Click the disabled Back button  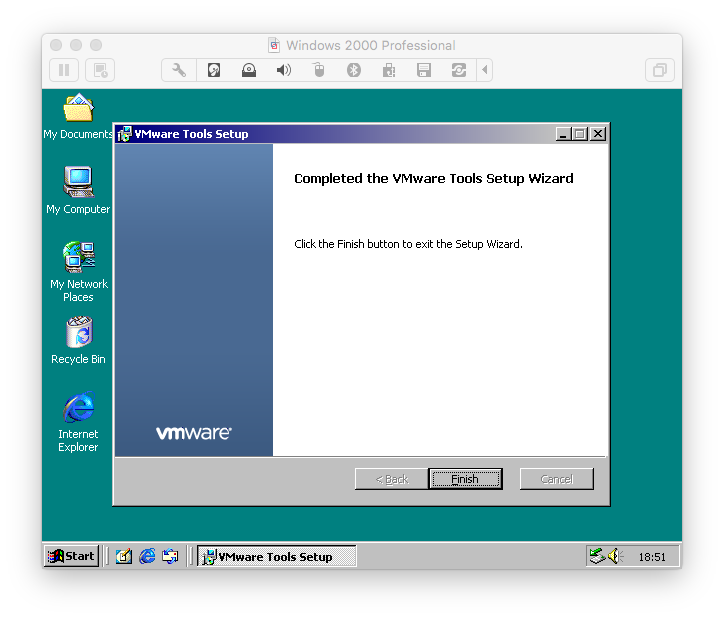click(x=392, y=479)
